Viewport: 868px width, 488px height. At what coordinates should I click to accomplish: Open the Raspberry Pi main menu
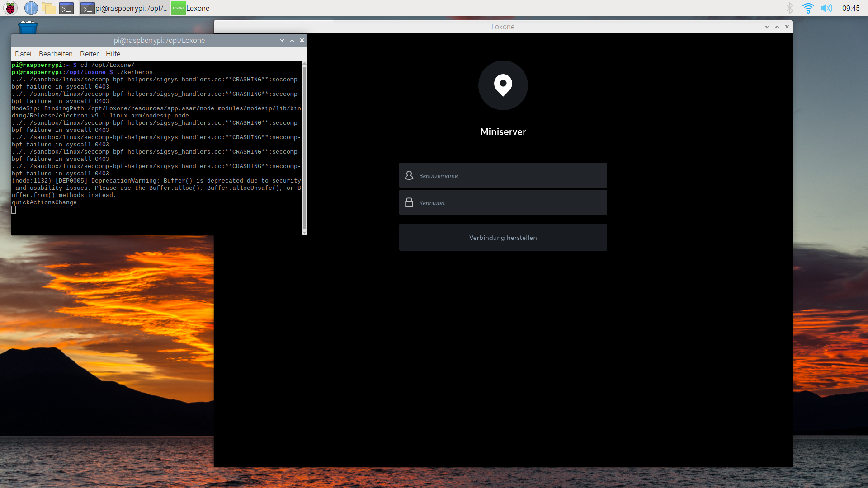[x=10, y=8]
